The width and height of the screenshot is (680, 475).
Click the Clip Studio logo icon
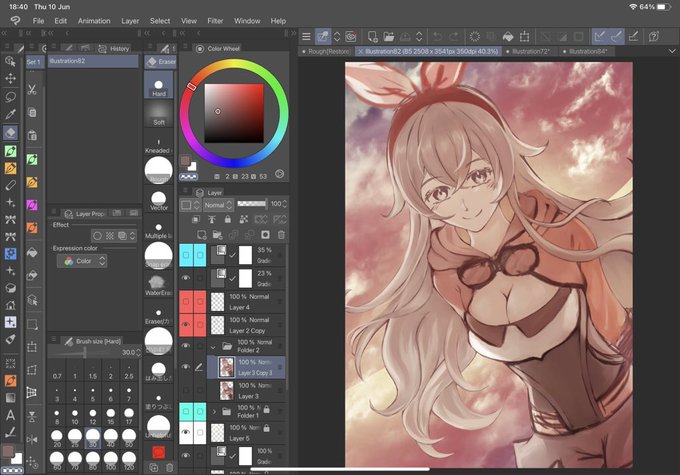pyautogui.click(x=16, y=20)
